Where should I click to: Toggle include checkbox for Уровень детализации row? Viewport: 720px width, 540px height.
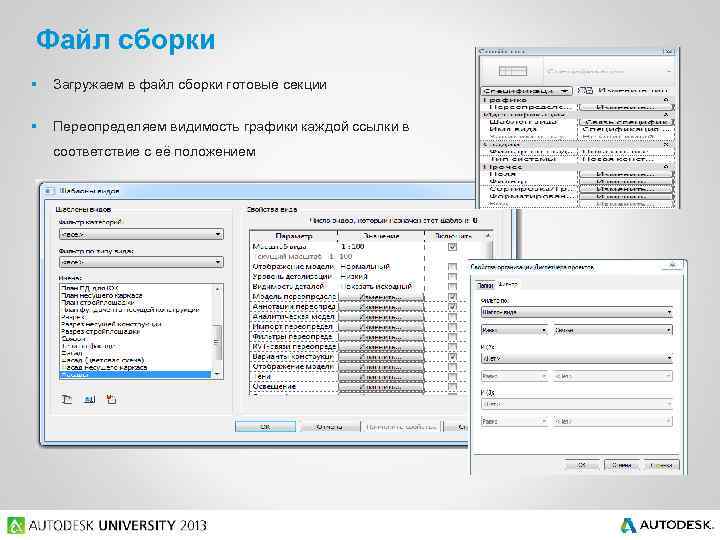pos(452,277)
